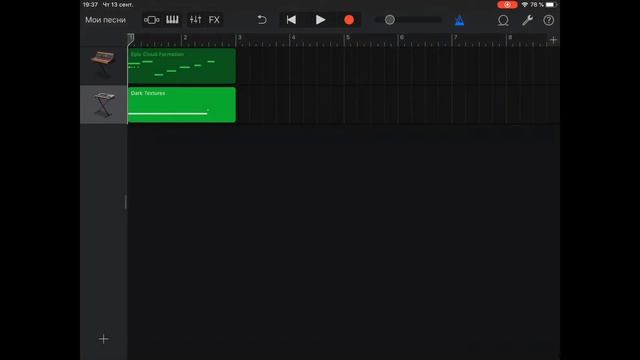Tap the clock showing 19:37
This screenshot has height=360, width=640.
tap(90, 4)
